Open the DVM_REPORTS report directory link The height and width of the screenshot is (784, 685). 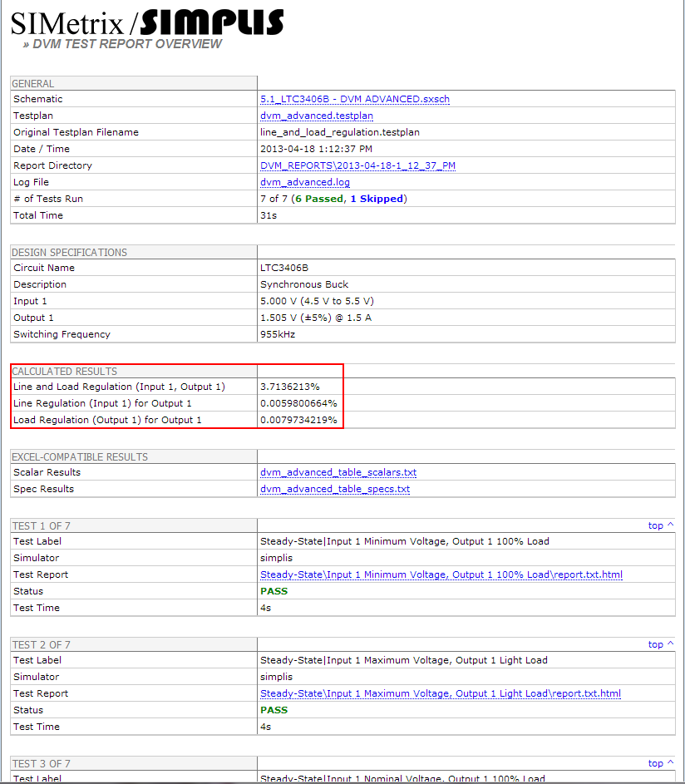click(357, 165)
